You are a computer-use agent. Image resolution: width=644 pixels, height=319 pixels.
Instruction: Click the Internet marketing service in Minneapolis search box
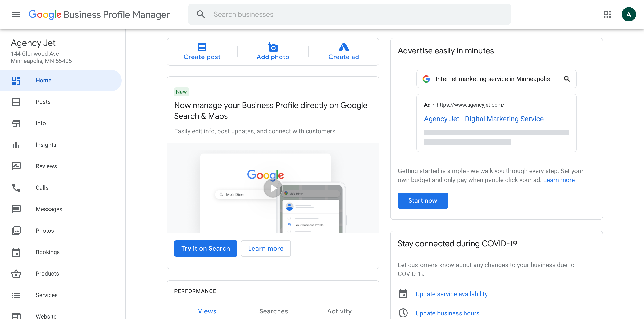[496, 79]
